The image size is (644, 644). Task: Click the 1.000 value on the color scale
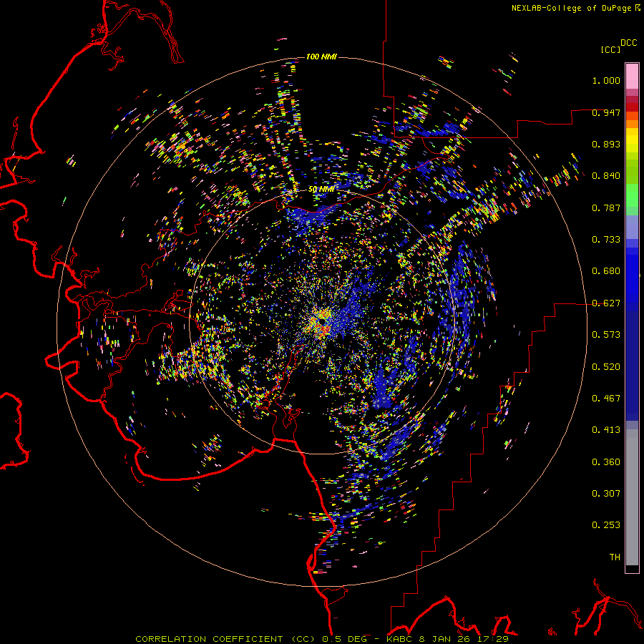[606, 80]
